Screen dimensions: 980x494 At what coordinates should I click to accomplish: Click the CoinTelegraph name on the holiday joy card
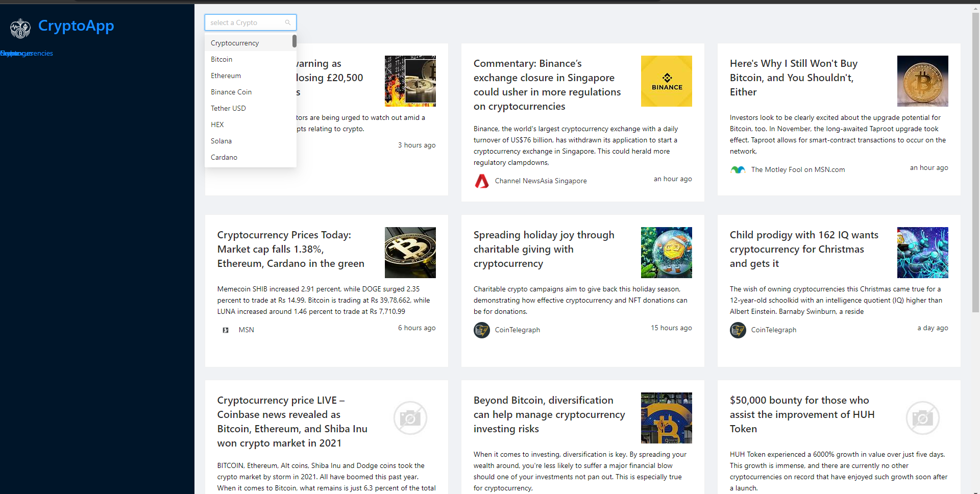518,330
